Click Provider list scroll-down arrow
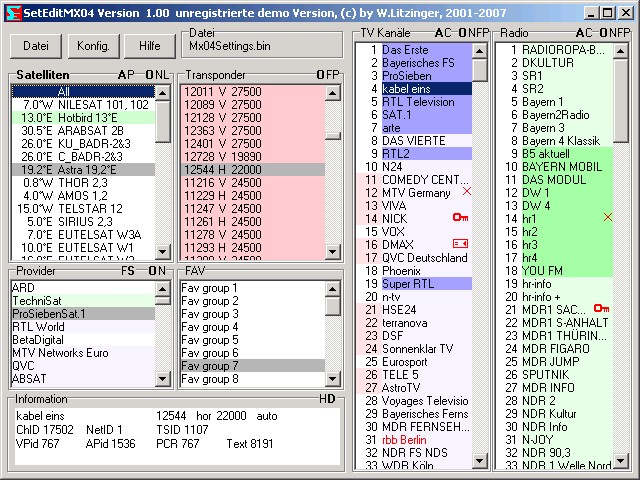The image size is (640, 480). (163, 379)
